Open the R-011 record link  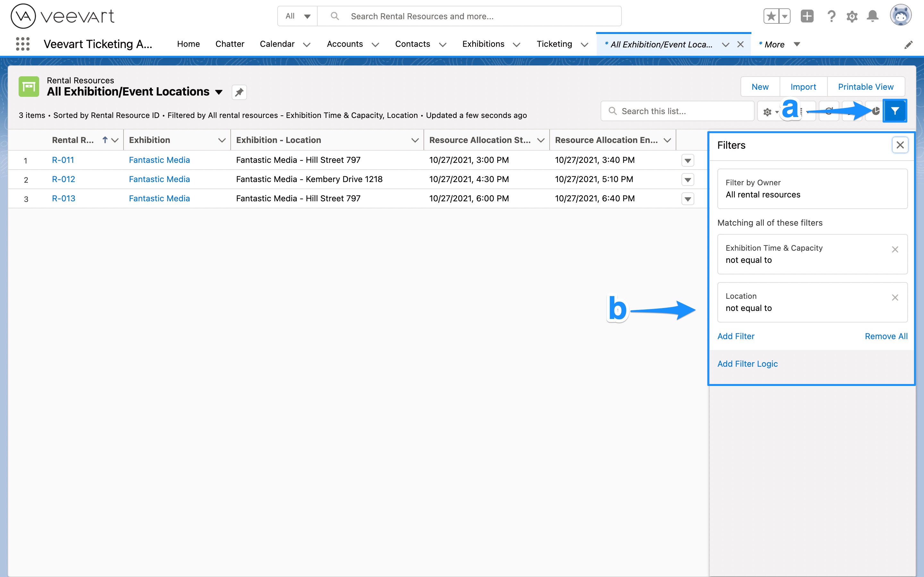pyautogui.click(x=63, y=160)
